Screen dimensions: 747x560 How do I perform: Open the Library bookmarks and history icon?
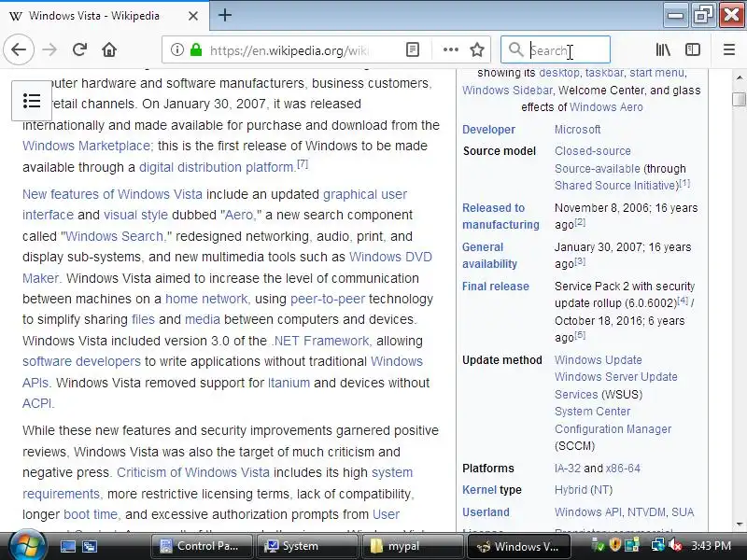point(663,49)
